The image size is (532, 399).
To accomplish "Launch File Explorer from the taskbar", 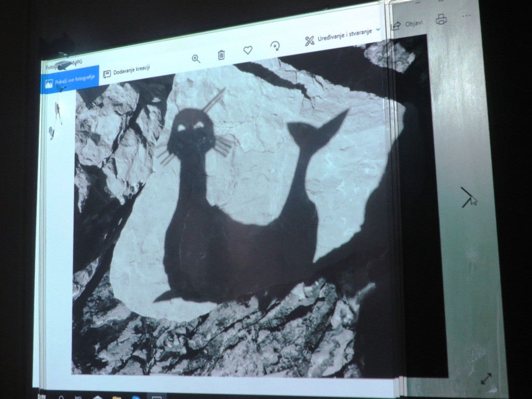I will pos(116,397).
